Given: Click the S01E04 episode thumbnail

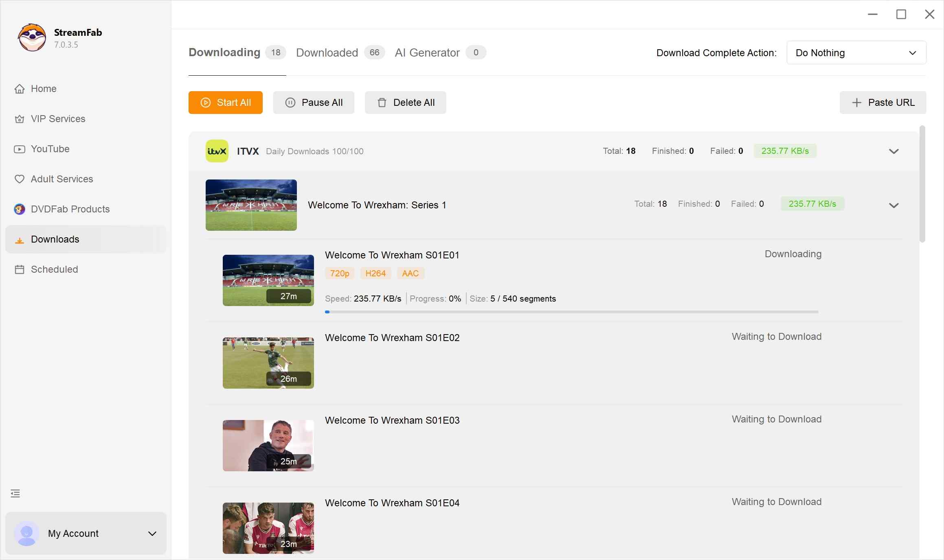Looking at the screenshot, I should 268,528.
